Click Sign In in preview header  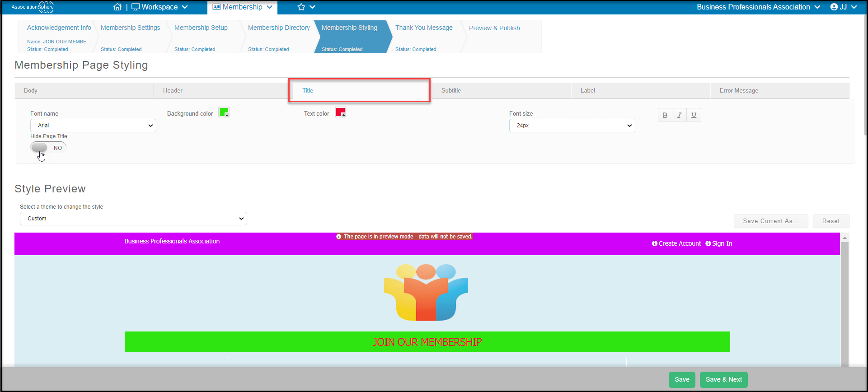point(719,243)
